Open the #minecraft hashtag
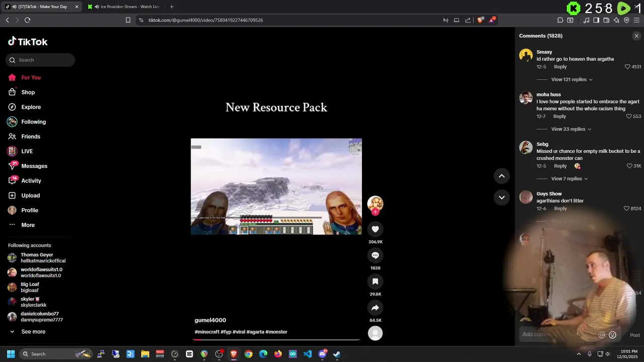This screenshot has height=362, width=644. click(207, 332)
